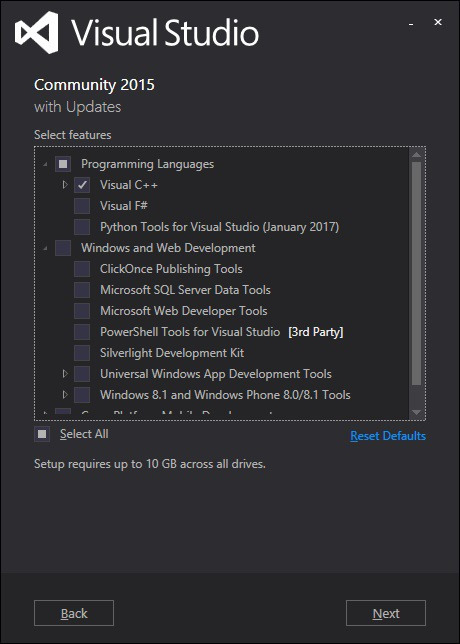
Task: Minimize the installer window
Action: [x=410, y=24]
